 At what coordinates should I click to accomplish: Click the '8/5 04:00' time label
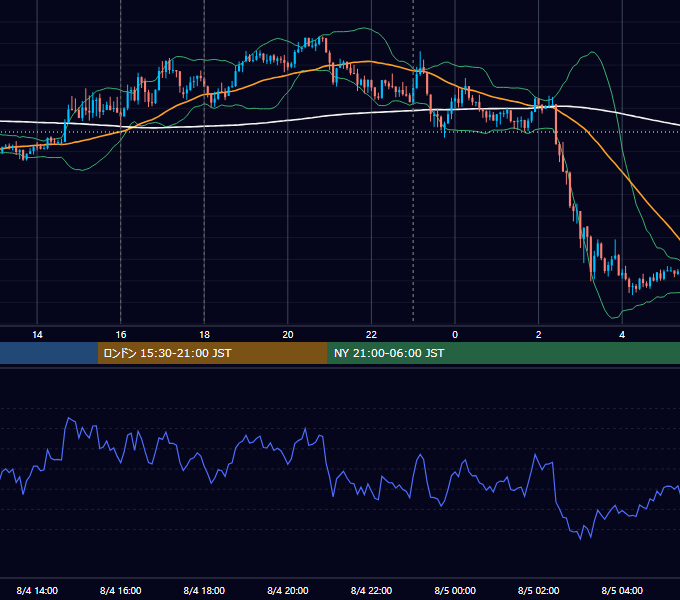(x=622, y=590)
